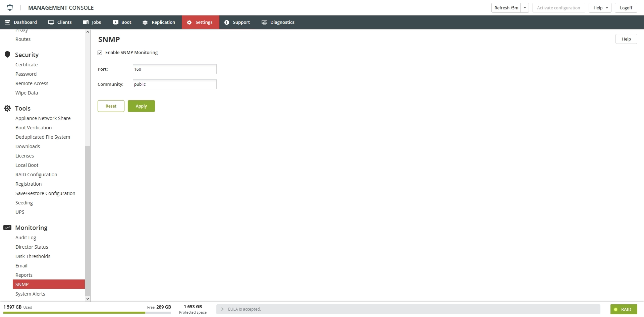The width and height of the screenshot is (644, 317).
Task: Open Licenses in Tools
Action: [24, 156]
